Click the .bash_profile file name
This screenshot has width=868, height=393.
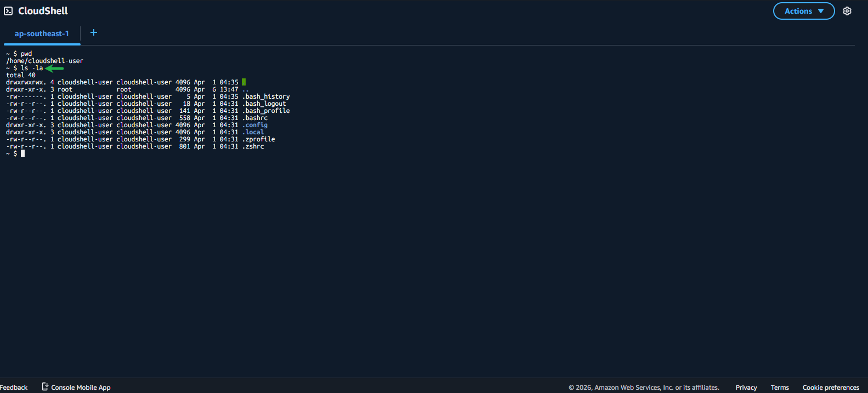point(266,111)
